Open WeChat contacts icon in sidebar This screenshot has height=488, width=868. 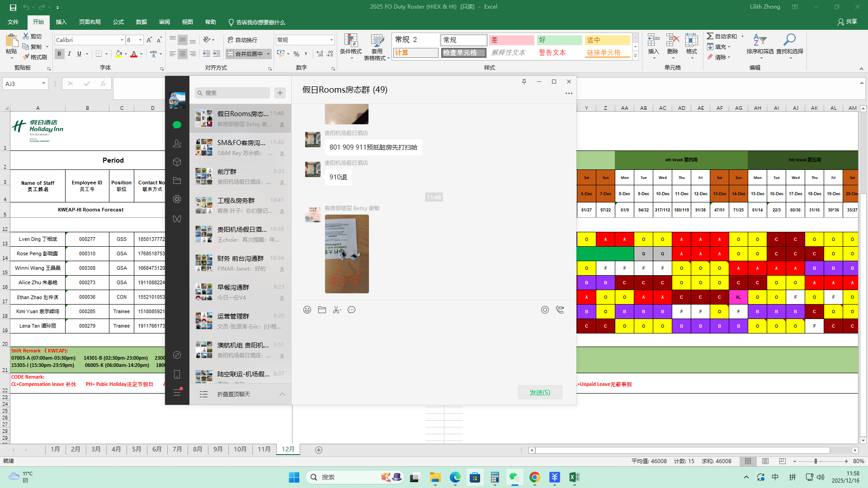177,143
